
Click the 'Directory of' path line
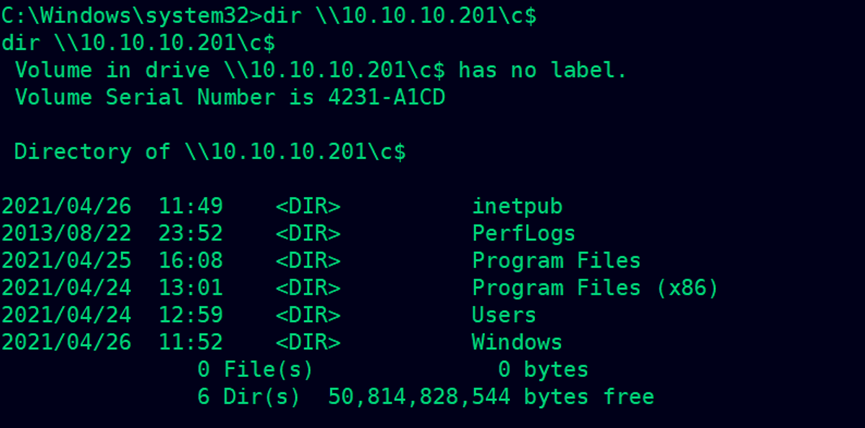click(x=210, y=151)
